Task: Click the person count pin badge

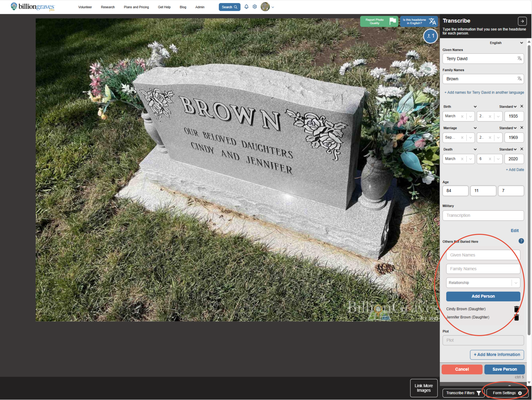Action: (x=431, y=36)
